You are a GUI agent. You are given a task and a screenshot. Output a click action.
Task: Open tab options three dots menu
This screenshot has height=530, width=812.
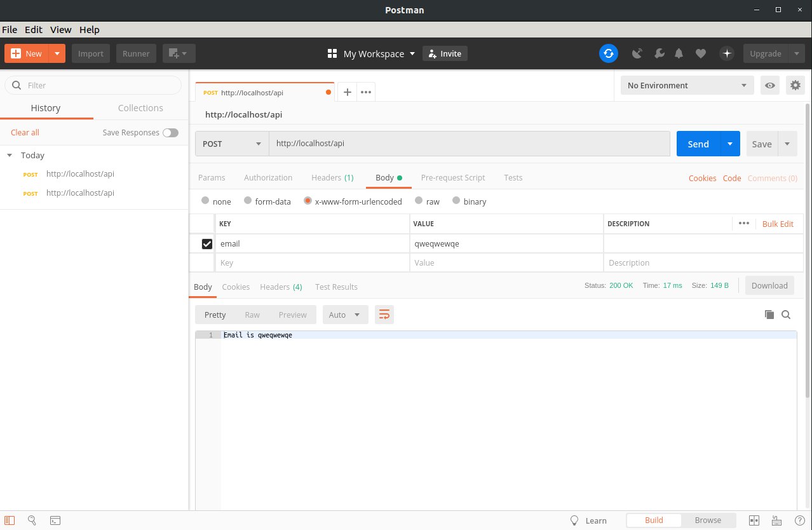pyautogui.click(x=366, y=92)
